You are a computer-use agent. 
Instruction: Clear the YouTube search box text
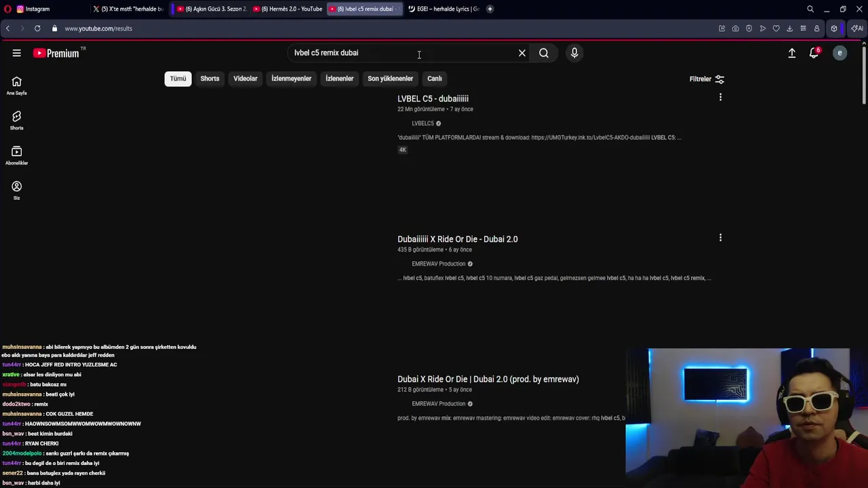(522, 53)
